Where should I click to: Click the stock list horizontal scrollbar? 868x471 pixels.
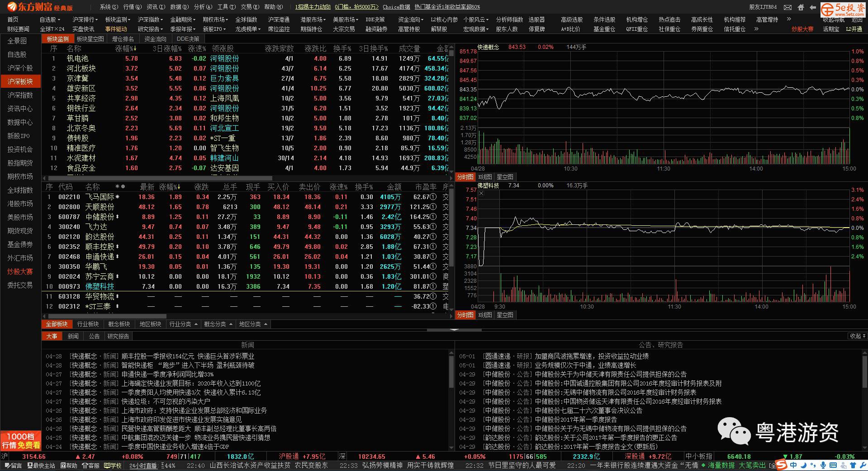coord(108,316)
